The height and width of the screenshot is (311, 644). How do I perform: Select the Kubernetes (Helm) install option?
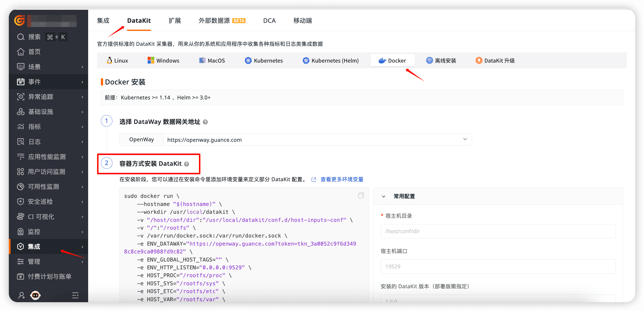[331, 60]
